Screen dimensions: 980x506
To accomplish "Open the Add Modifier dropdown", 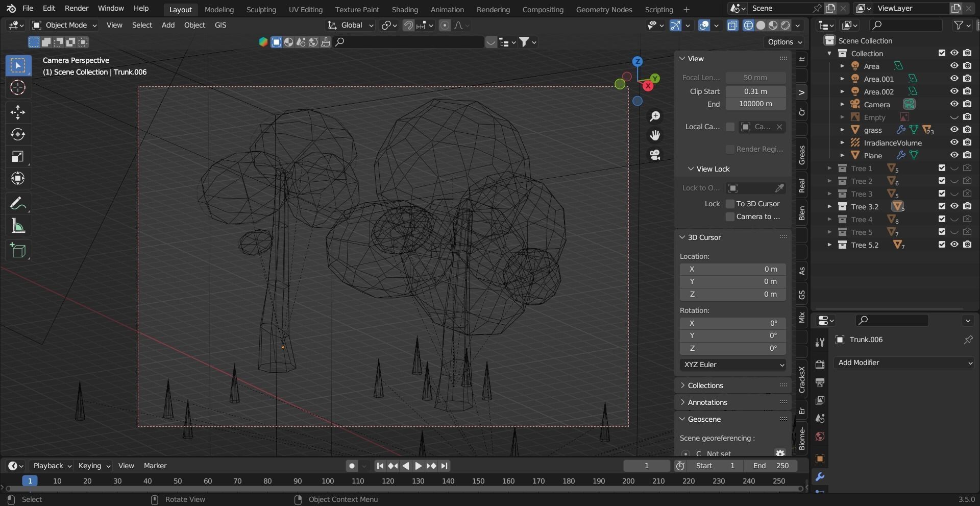I will 905,363.
